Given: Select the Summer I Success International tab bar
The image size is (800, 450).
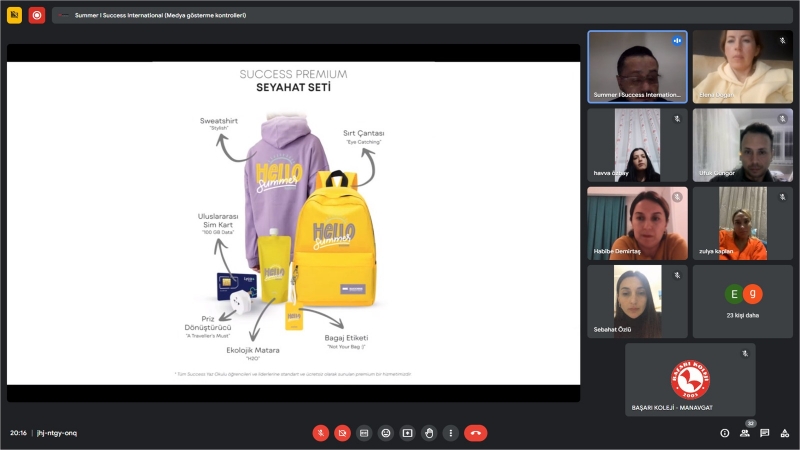Looking at the screenshot, I should pyautogui.click(x=422, y=15).
